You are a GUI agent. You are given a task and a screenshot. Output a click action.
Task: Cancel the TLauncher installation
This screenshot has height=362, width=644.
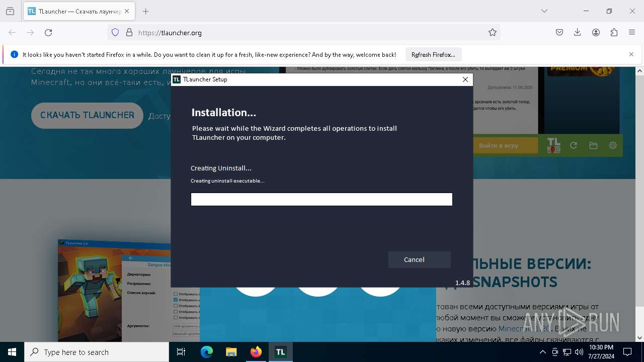[419, 259]
